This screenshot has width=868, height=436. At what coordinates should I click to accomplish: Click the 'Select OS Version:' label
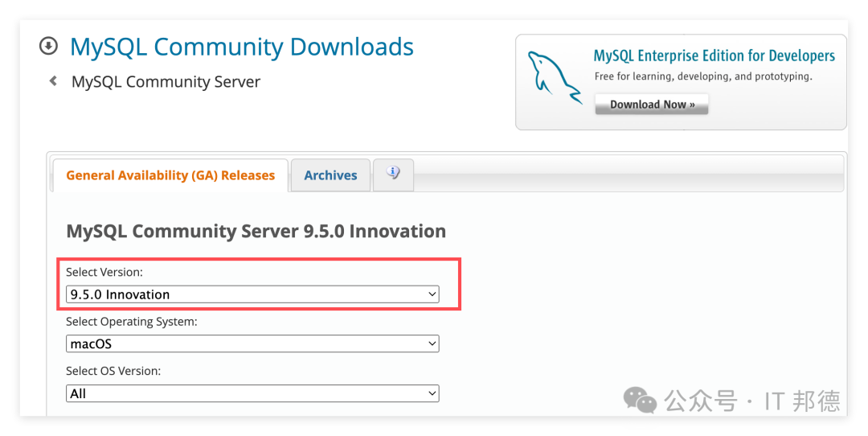coord(113,371)
